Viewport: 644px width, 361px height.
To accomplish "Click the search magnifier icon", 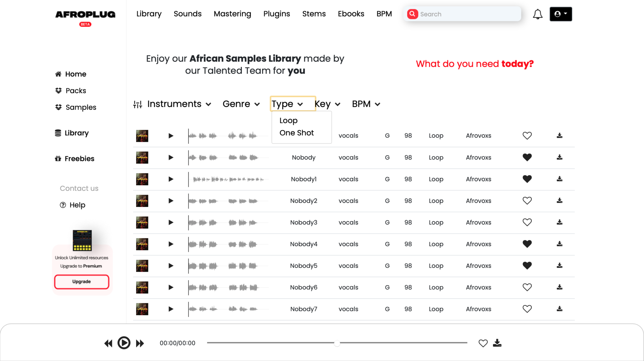I will click(x=412, y=14).
